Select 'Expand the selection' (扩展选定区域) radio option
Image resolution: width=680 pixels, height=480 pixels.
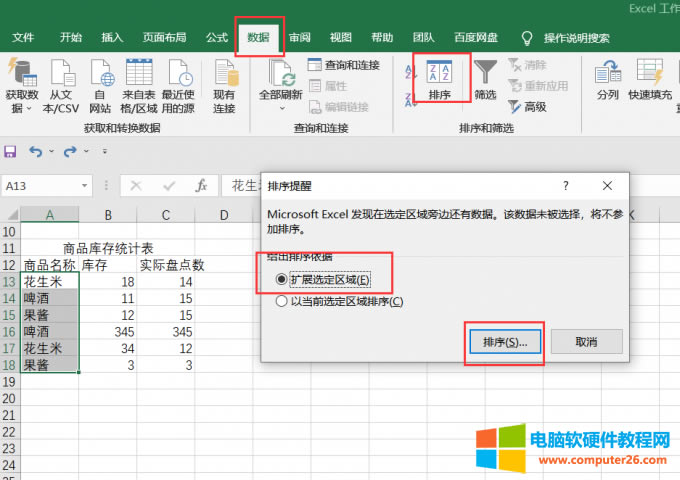click(283, 280)
